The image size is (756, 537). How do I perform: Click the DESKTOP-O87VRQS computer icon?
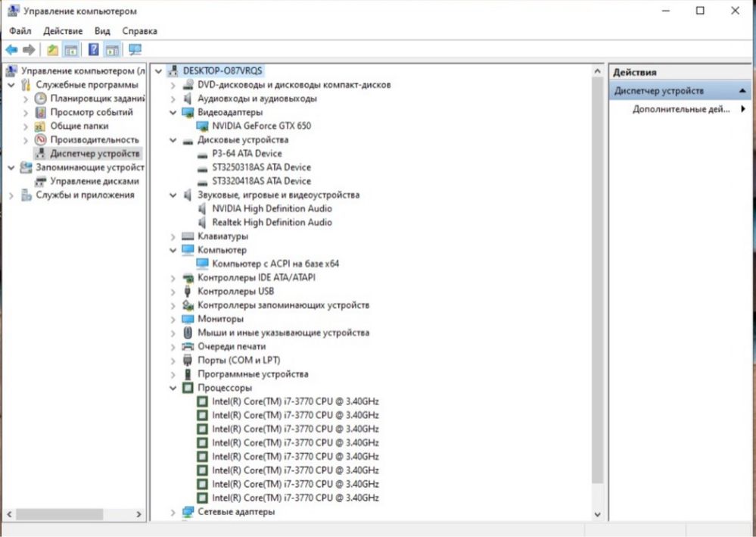coord(173,71)
